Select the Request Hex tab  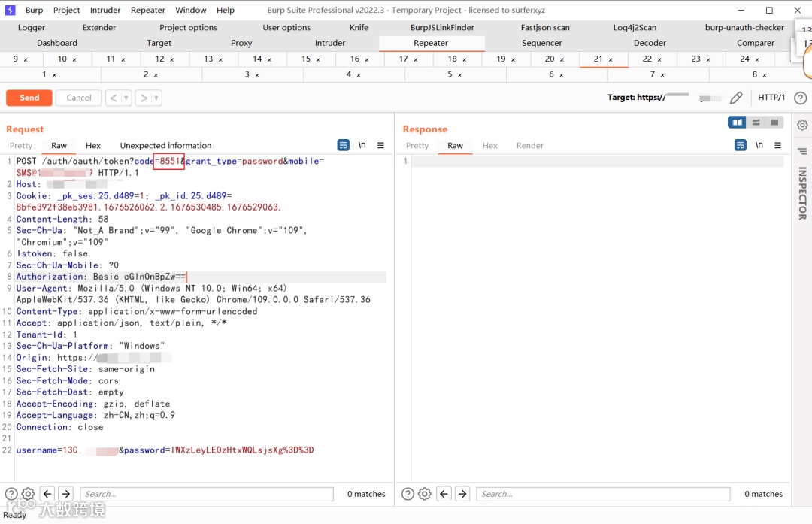(x=93, y=146)
